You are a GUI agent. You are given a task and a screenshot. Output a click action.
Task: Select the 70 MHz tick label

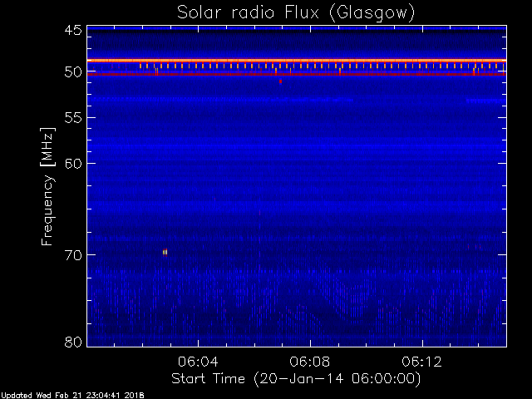click(71, 254)
